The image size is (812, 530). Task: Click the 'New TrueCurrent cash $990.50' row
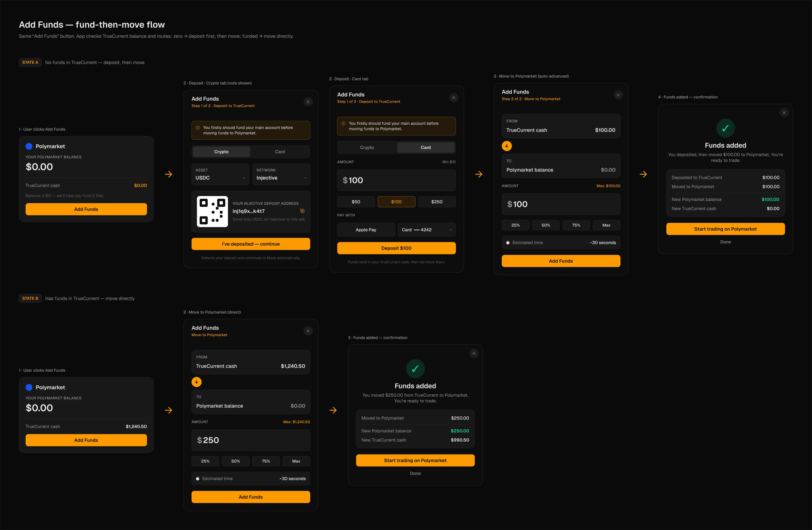tap(415, 440)
